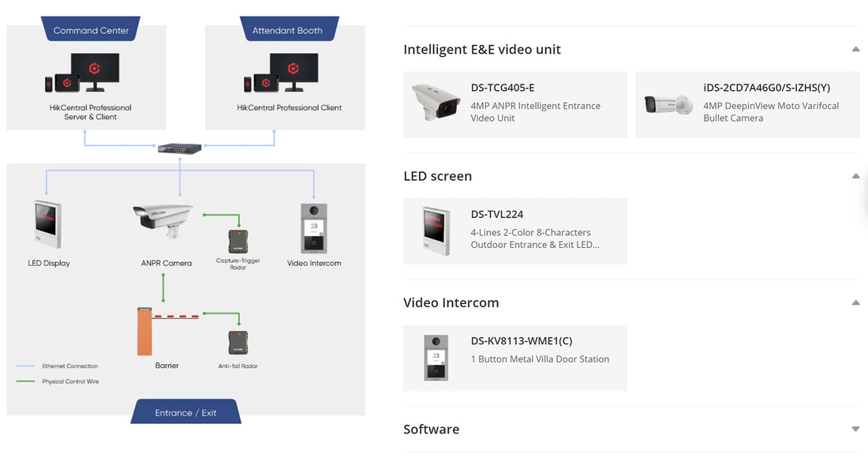
Task: Click the orange Barrier gate icon
Action: point(144,331)
